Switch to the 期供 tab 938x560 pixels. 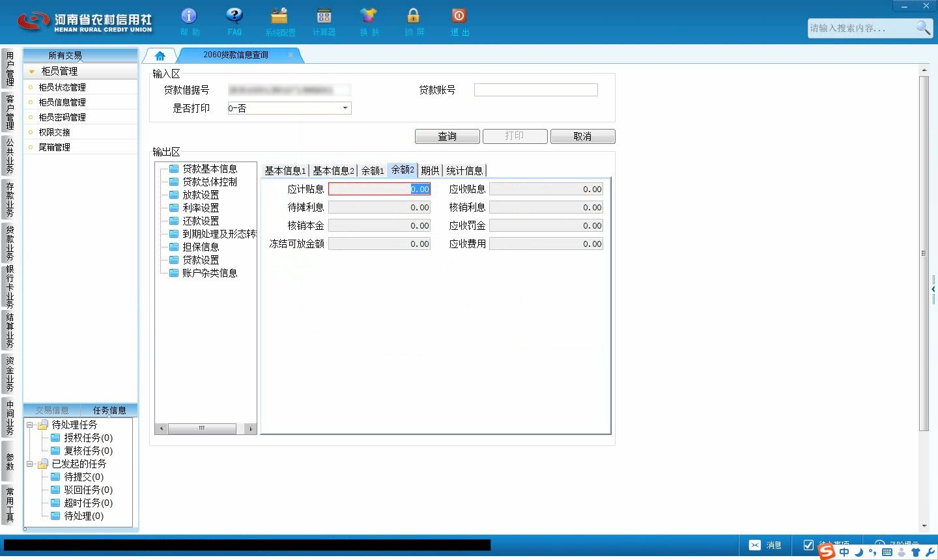430,171
